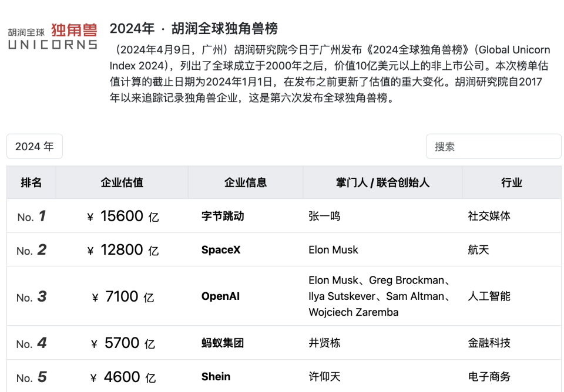Open the 字节跳动 company entry
This screenshot has height=392, width=564.
[223, 217]
